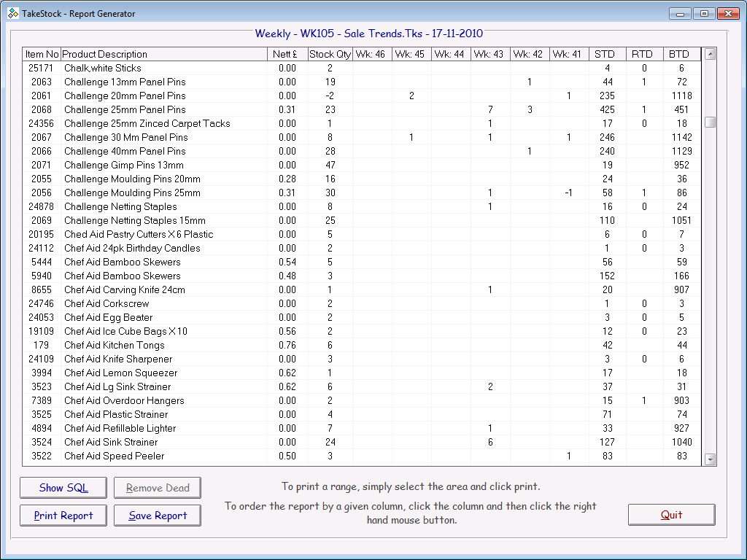The width and height of the screenshot is (747, 560).
Task: Click BTD value 1051
Action: 682,220
